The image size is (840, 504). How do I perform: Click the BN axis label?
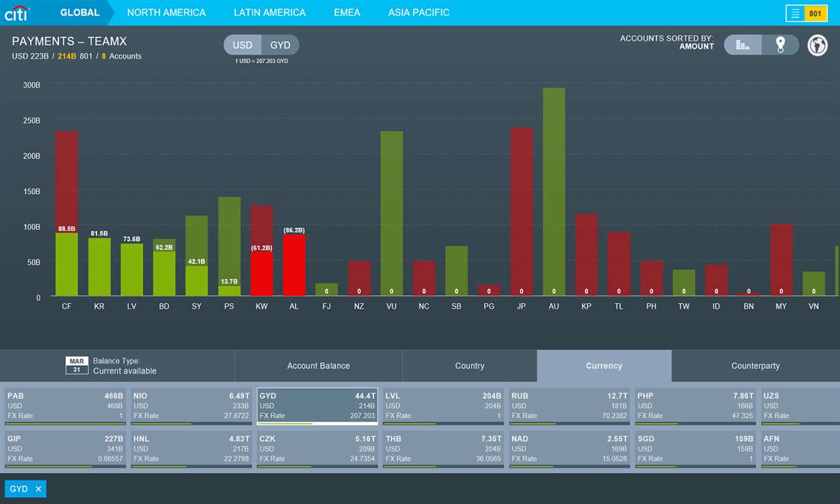(749, 306)
